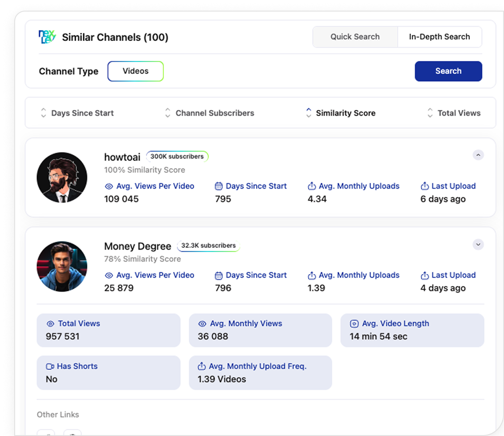The width and height of the screenshot is (504, 436).
Task: Click the sort arrows beside Days Since Start header
Action: pos(43,113)
